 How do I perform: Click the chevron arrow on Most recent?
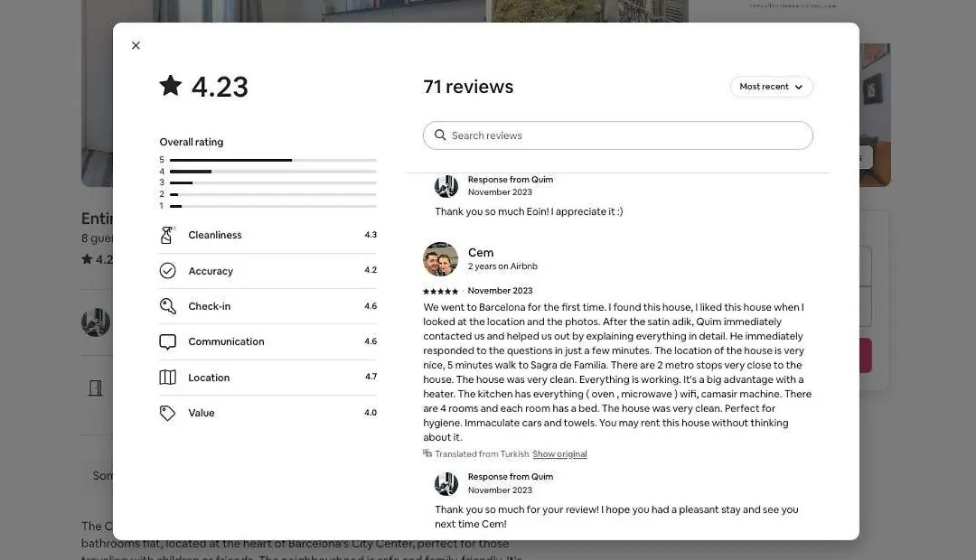click(x=799, y=87)
